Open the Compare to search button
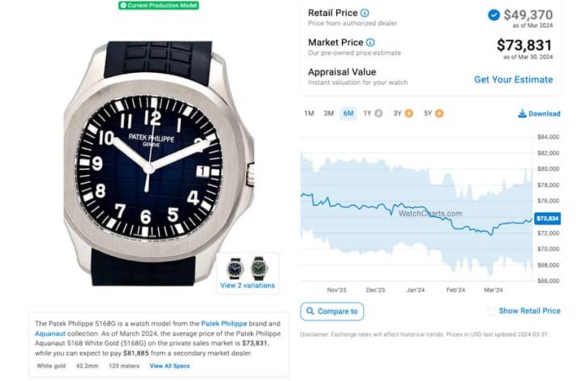The height and width of the screenshot is (381, 588). click(332, 312)
